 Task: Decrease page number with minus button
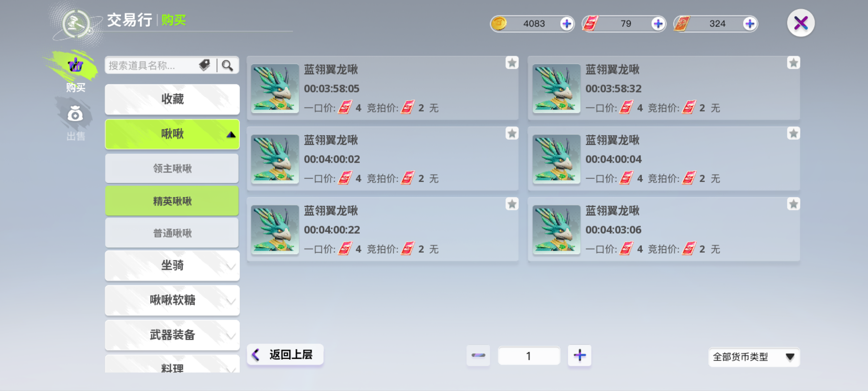pyautogui.click(x=478, y=356)
